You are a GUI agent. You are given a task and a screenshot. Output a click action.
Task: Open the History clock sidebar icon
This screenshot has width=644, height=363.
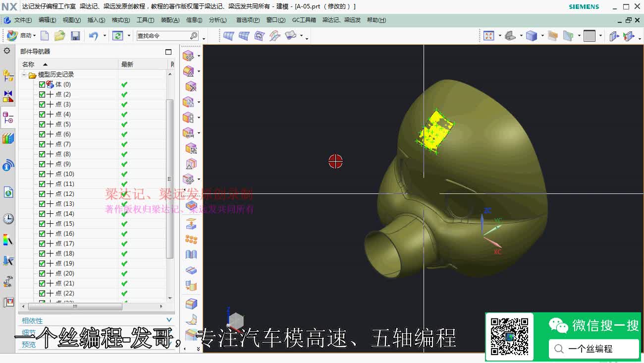coord(8,219)
